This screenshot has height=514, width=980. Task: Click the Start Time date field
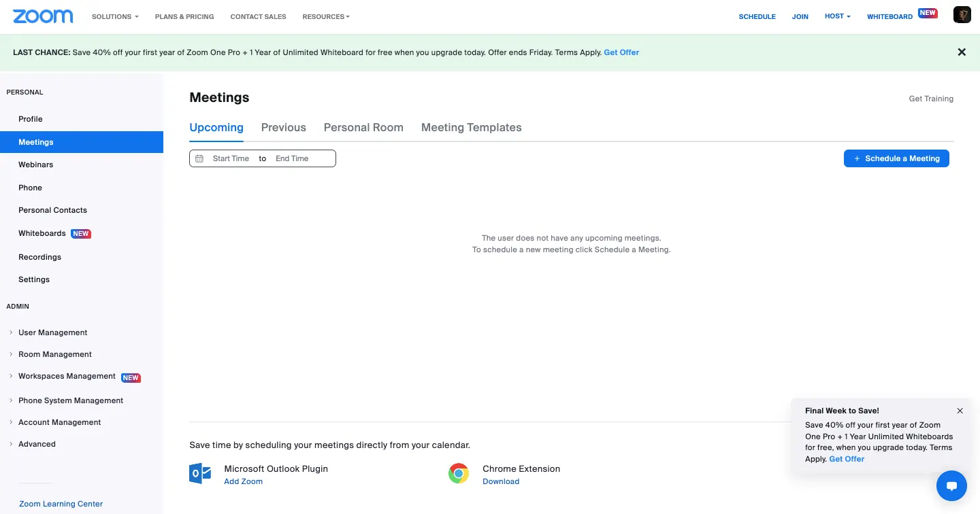tap(231, 158)
